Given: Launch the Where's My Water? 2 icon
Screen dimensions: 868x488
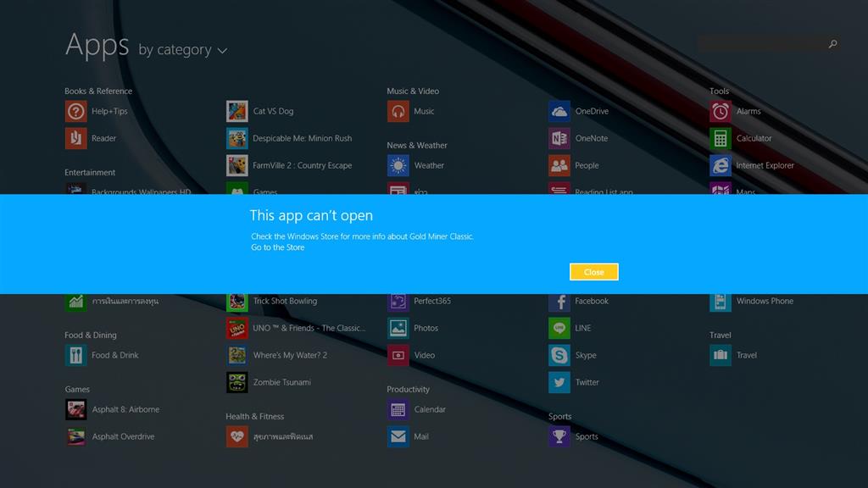Looking at the screenshot, I should point(237,355).
